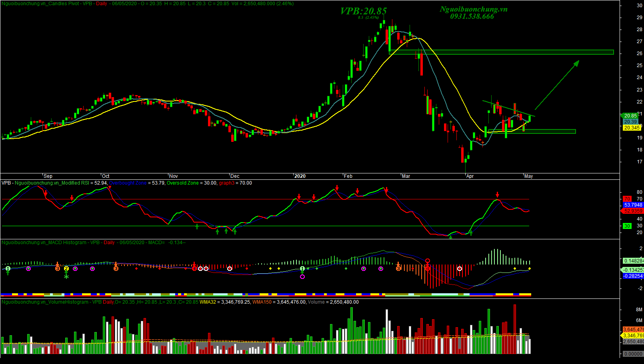Select the blue -0.282541 MACD signal tag

(634, 276)
